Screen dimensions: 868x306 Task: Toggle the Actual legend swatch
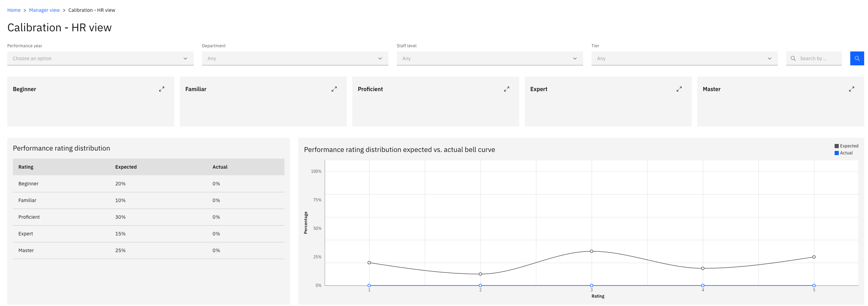click(x=837, y=153)
